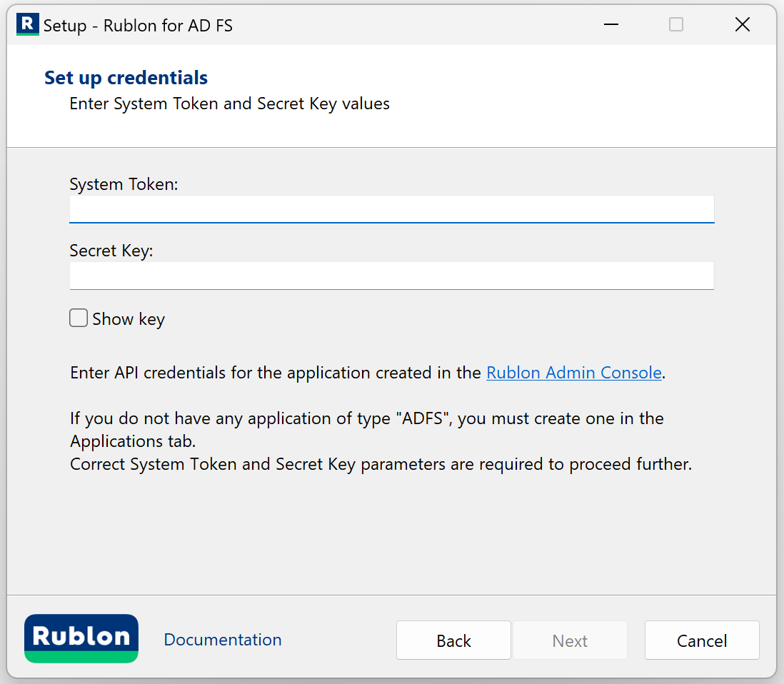Click the "Set up credentials" heading
This screenshot has height=684, width=784.
click(126, 78)
